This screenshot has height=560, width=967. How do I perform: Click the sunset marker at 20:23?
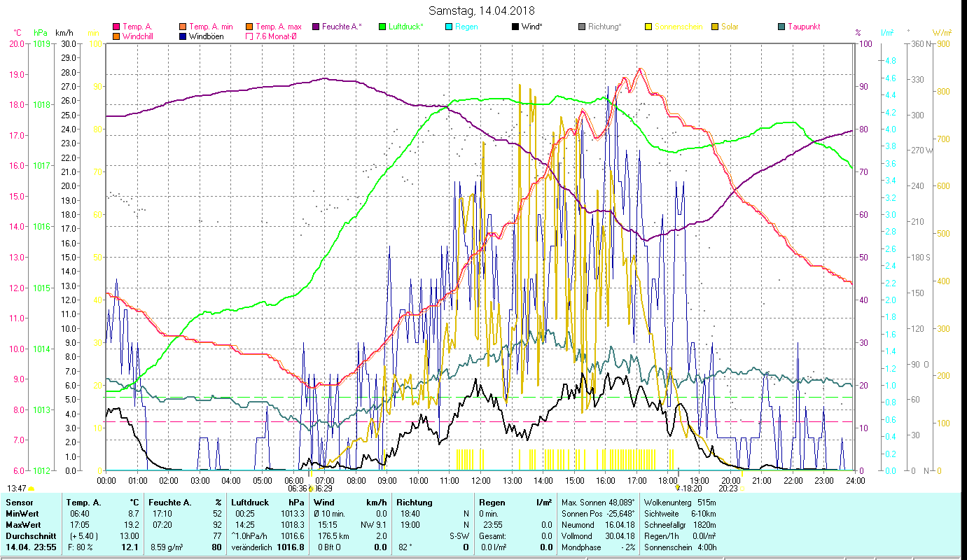coord(742,489)
